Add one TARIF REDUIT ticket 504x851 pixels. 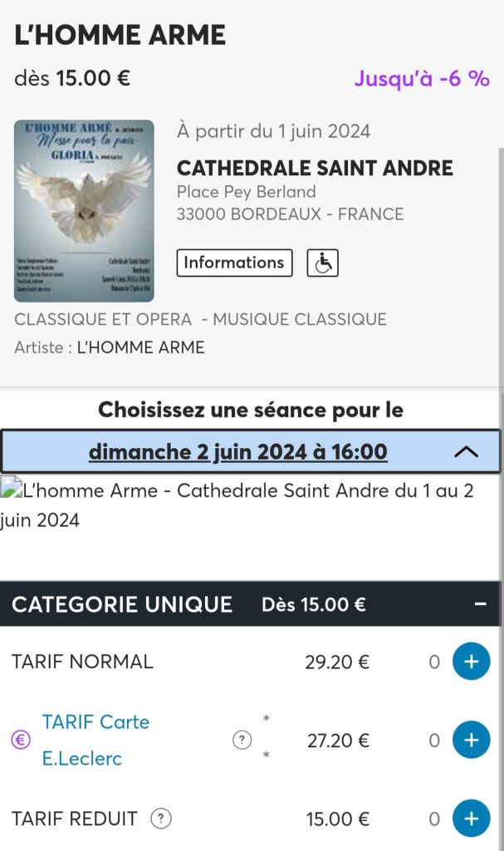pyautogui.click(x=471, y=819)
